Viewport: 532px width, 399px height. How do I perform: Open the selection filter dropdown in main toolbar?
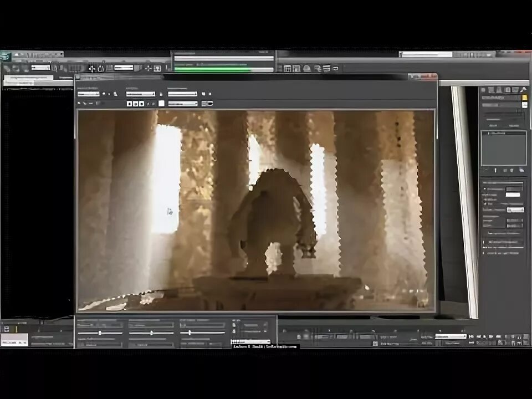(x=40, y=68)
